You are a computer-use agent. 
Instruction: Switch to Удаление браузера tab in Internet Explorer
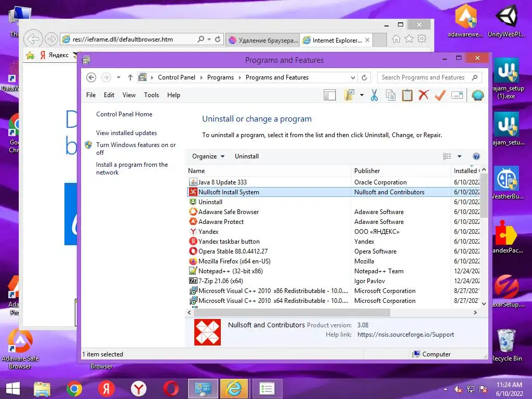click(x=262, y=40)
